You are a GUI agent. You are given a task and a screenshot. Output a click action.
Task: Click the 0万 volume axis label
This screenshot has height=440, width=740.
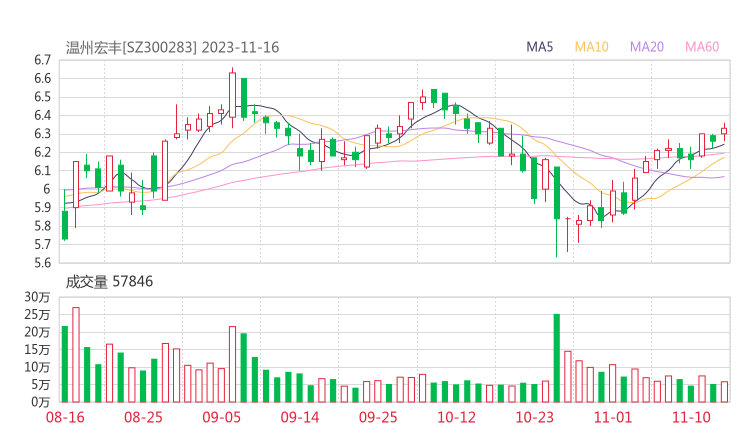pyautogui.click(x=41, y=402)
